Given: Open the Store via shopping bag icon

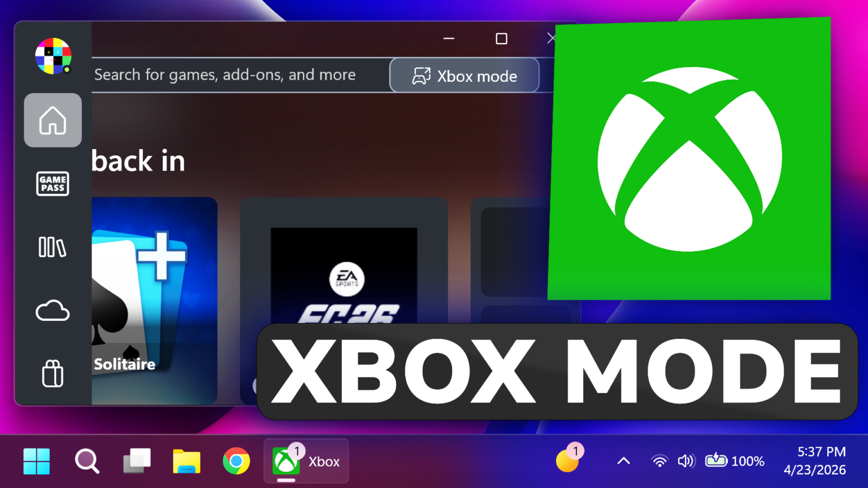Looking at the screenshot, I should (53, 373).
